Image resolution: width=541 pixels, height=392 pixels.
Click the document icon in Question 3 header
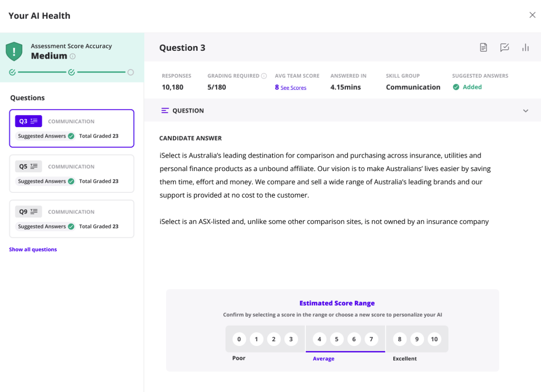(x=483, y=48)
